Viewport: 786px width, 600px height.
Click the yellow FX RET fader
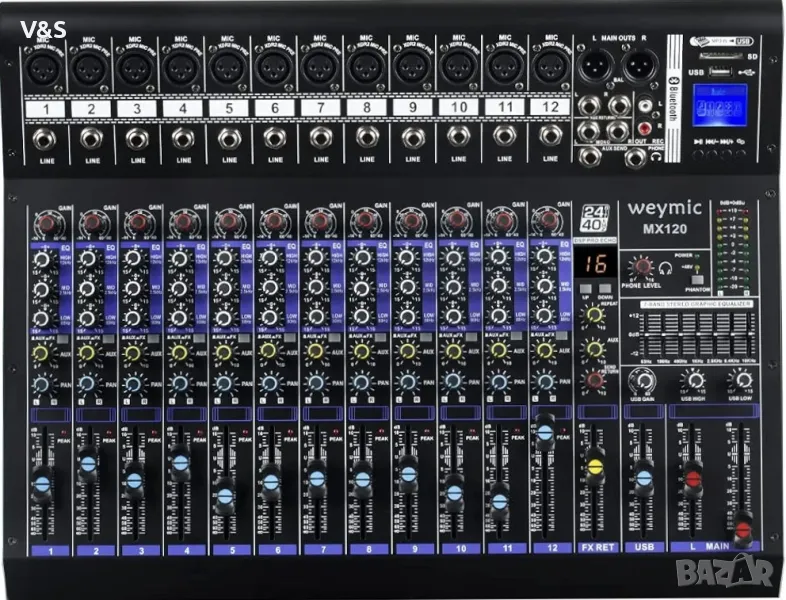pyautogui.click(x=595, y=464)
